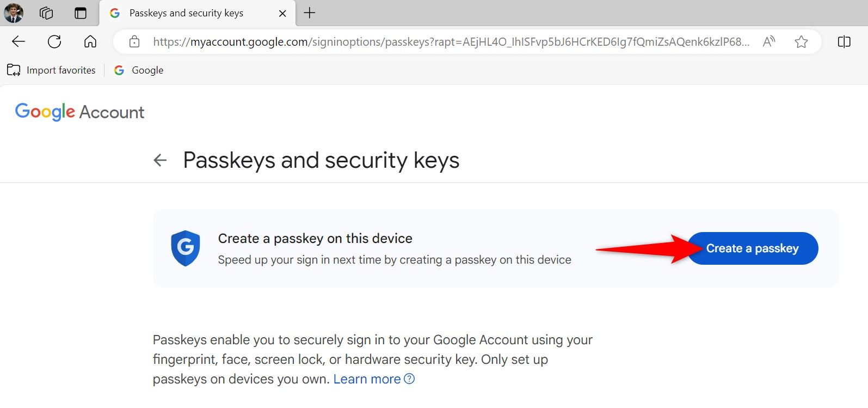Click Import favorites on the favorites bar
This screenshot has width=868, height=408.
pos(52,70)
